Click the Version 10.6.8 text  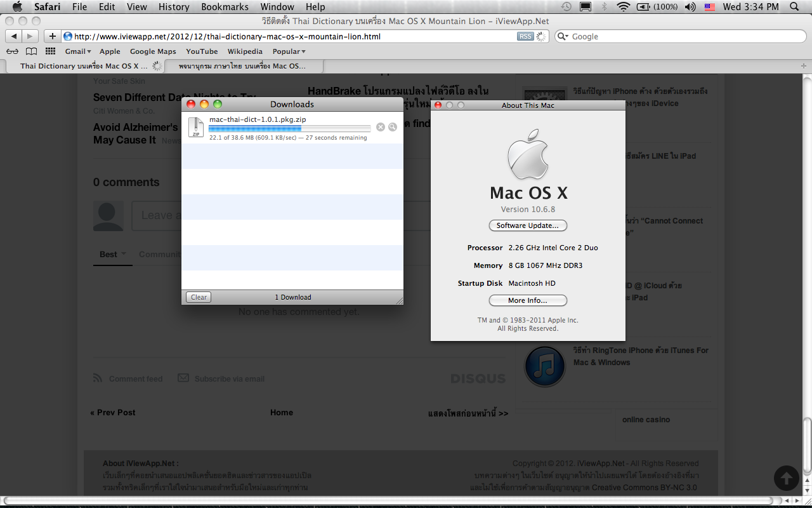[x=528, y=210]
